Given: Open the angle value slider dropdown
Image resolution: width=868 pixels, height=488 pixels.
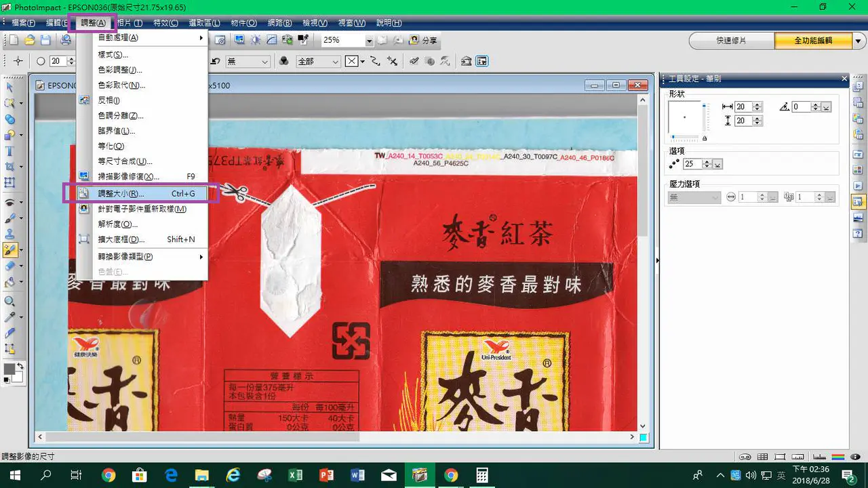Looking at the screenshot, I should click(x=826, y=107).
